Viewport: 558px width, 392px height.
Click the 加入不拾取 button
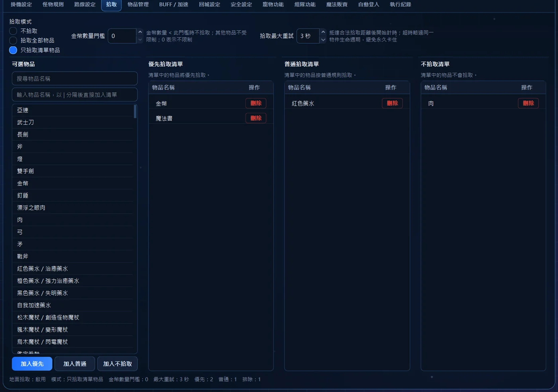[x=118, y=364]
